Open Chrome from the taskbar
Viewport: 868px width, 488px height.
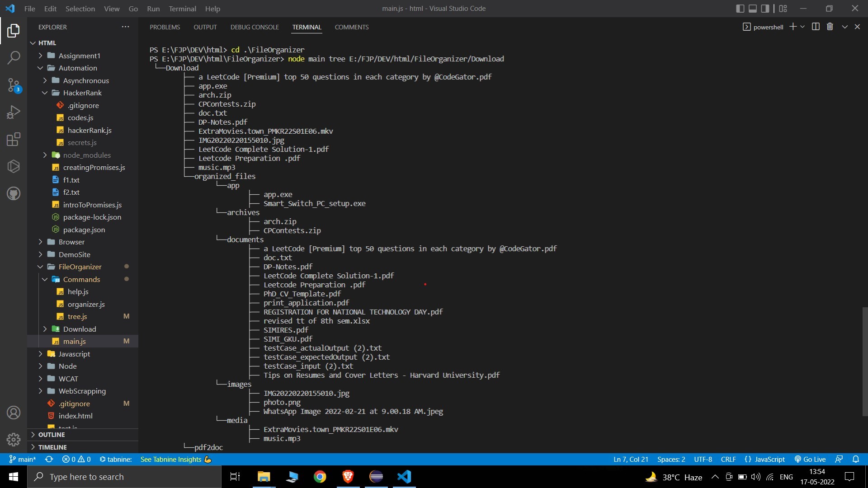[x=320, y=477]
